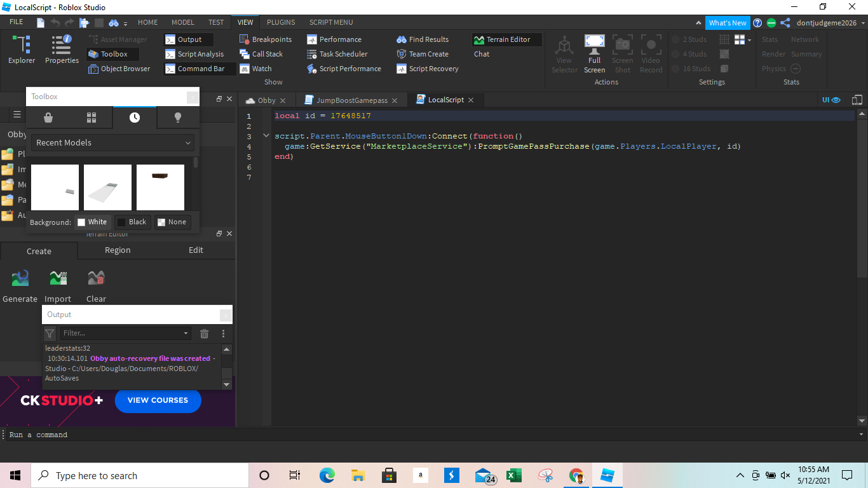
Task: Open the Properties panel from the ribbon
Action: [62, 50]
